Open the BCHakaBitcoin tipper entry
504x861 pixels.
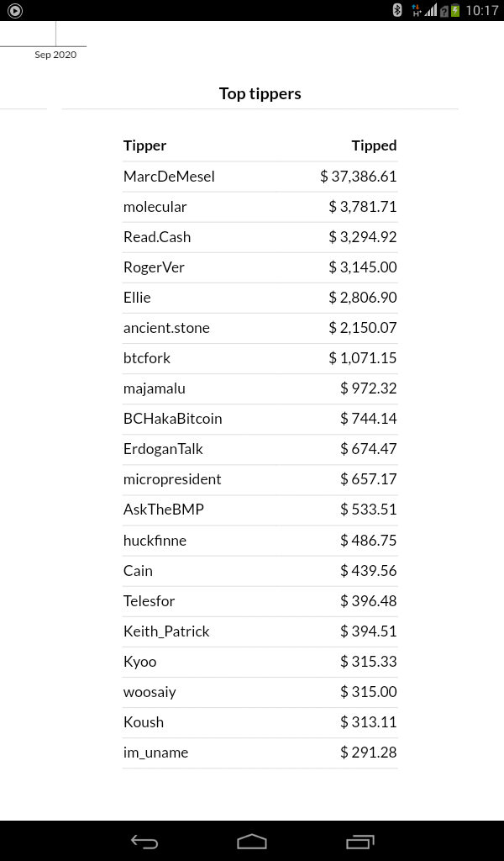(x=173, y=419)
